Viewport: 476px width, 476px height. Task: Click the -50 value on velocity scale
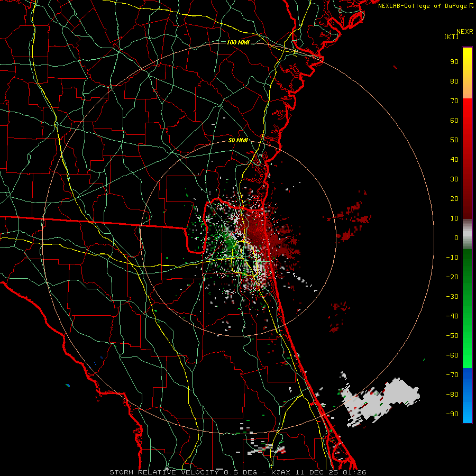(x=452, y=336)
